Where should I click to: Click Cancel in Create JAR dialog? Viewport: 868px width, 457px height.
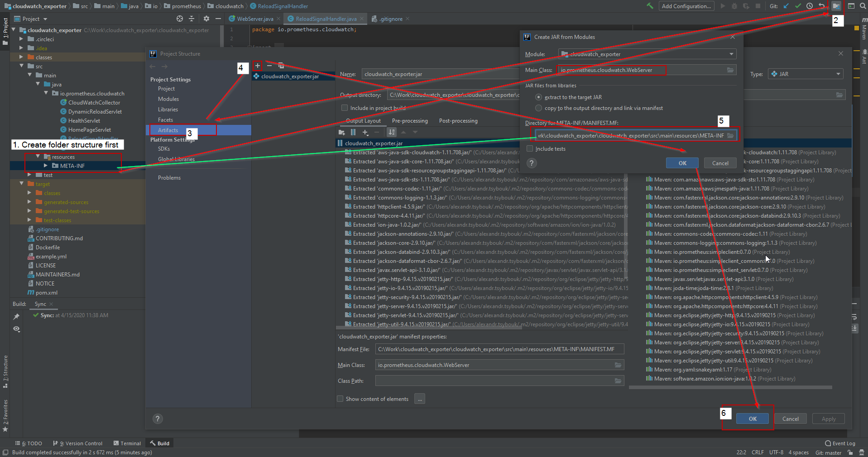coord(720,163)
